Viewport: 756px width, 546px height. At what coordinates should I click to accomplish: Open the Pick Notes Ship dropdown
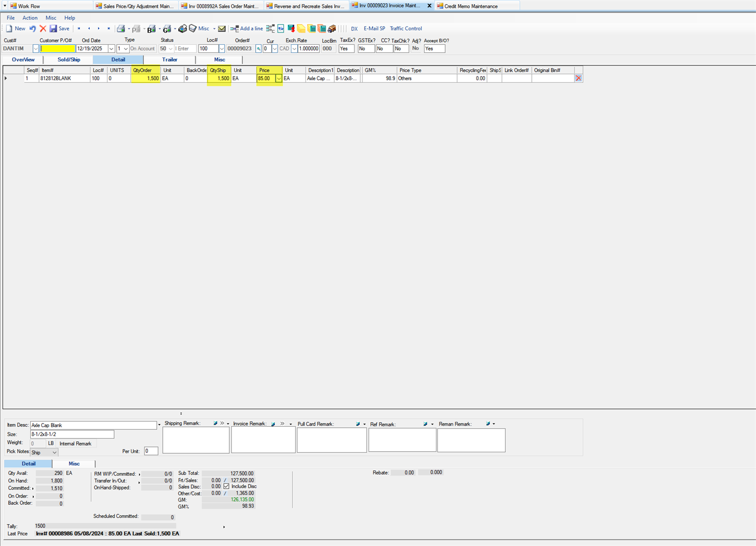(x=43, y=452)
